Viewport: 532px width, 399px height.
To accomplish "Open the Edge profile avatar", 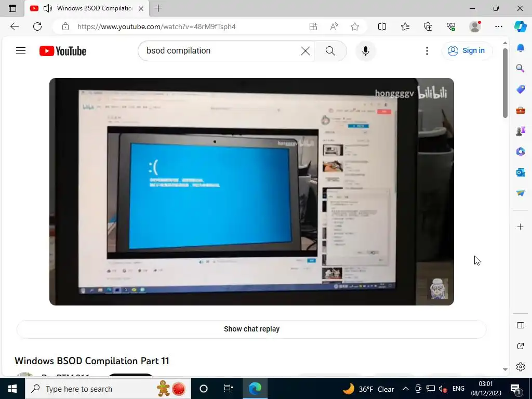I will [x=475, y=26].
